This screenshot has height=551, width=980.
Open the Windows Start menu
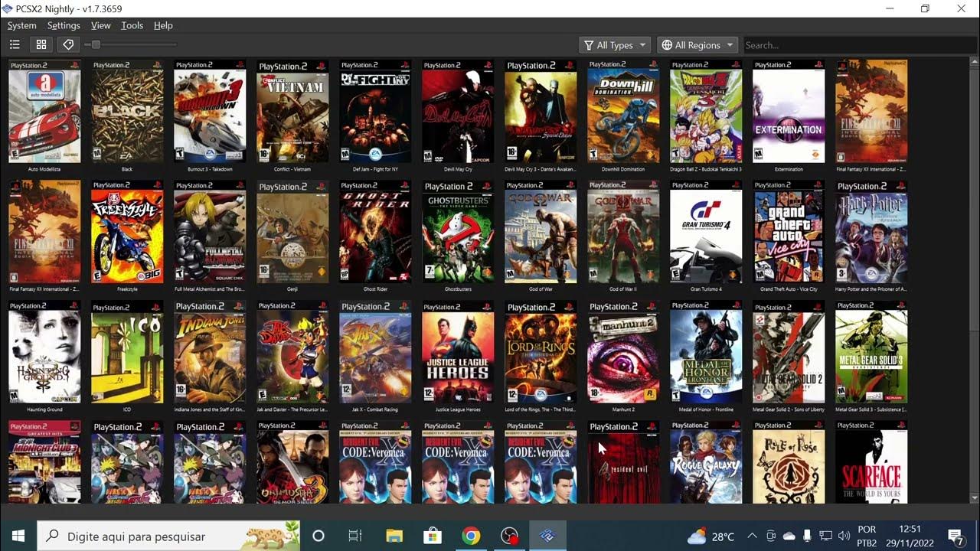coord(18,536)
